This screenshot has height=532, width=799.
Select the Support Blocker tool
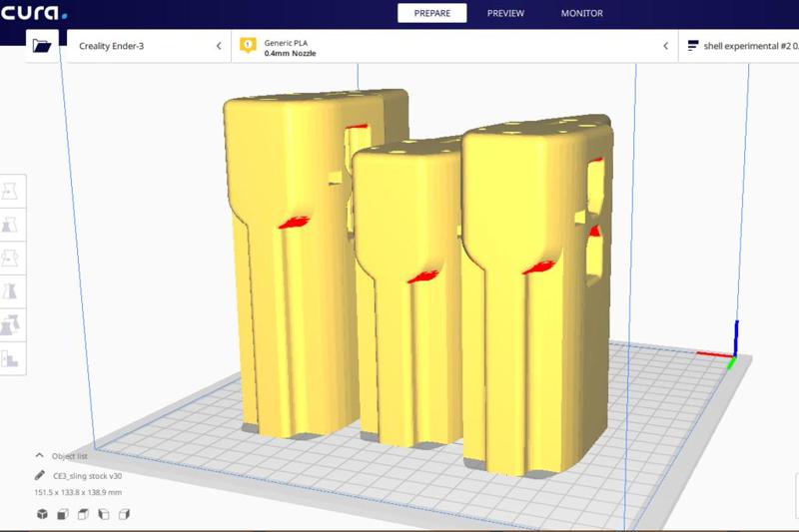coord(10,358)
